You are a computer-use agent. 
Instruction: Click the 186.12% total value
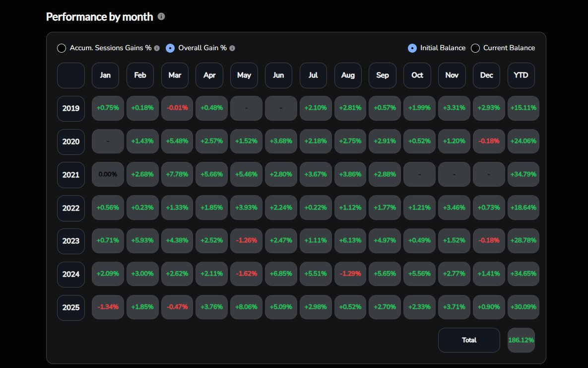[x=521, y=340]
